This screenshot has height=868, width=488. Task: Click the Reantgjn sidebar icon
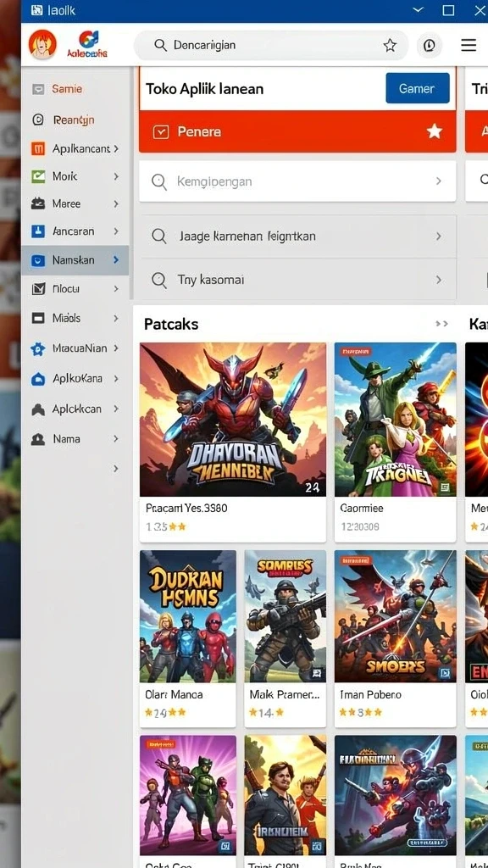(x=38, y=120)
